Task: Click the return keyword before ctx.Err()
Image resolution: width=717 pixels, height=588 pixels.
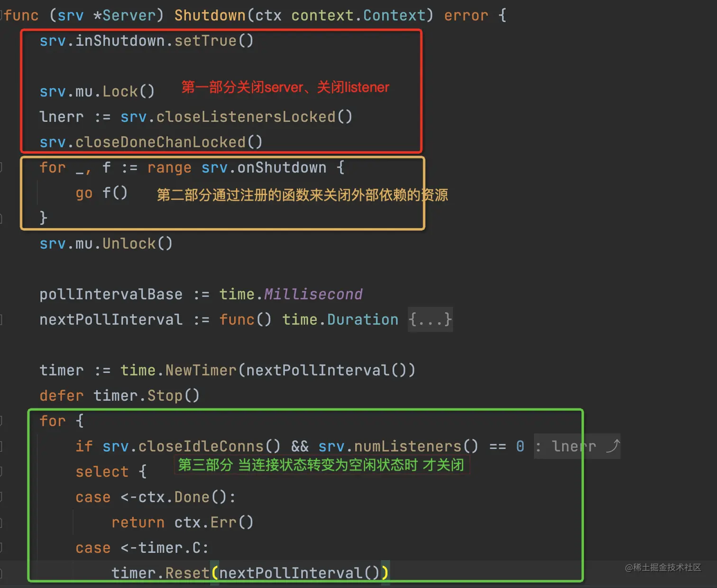Action: click(138, 523)
